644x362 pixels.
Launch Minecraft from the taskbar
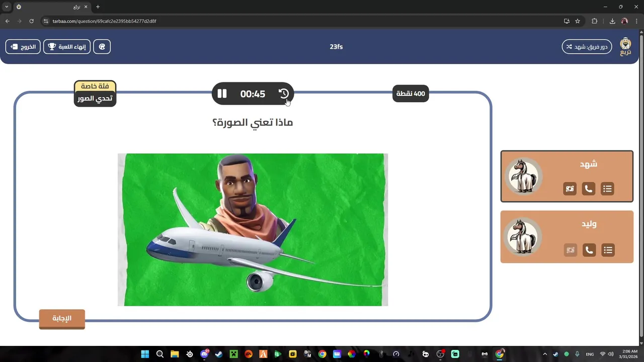[x=233, y=354]
